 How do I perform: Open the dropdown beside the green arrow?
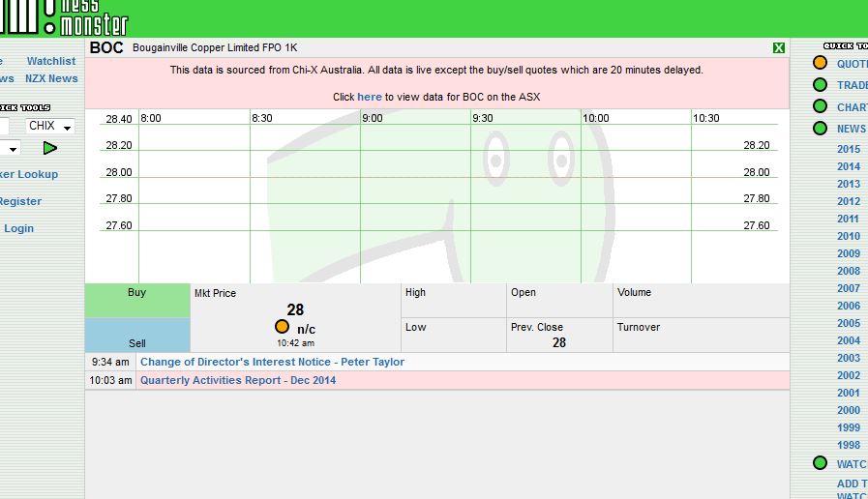click(x=11, y=148)
